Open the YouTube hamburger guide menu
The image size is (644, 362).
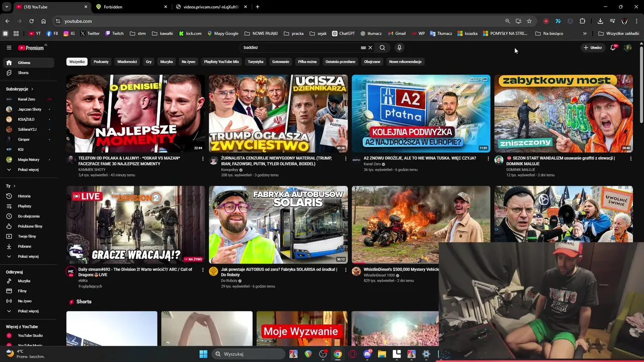pos(9,48)
